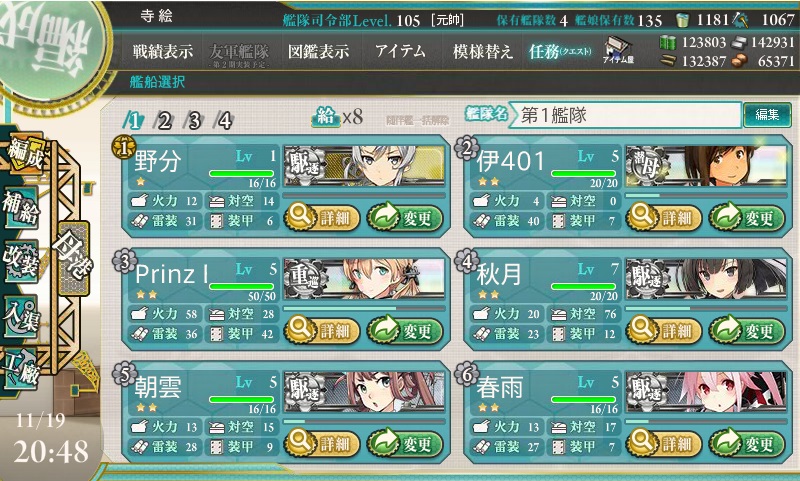
Task: Click 変更 button for 伊401
Action: (x=746, y=218)
